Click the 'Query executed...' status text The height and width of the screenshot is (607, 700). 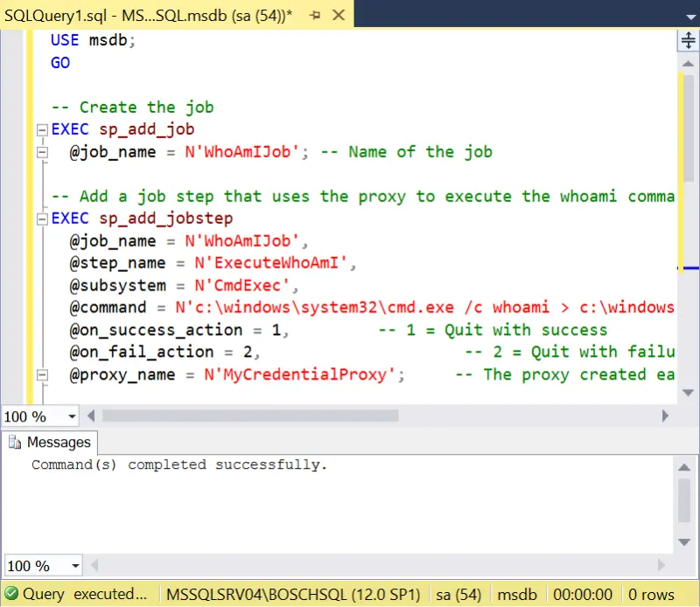point(85,594)
